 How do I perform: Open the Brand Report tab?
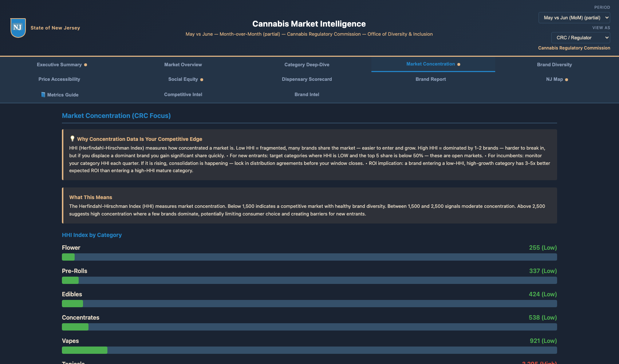coord(431,79)
